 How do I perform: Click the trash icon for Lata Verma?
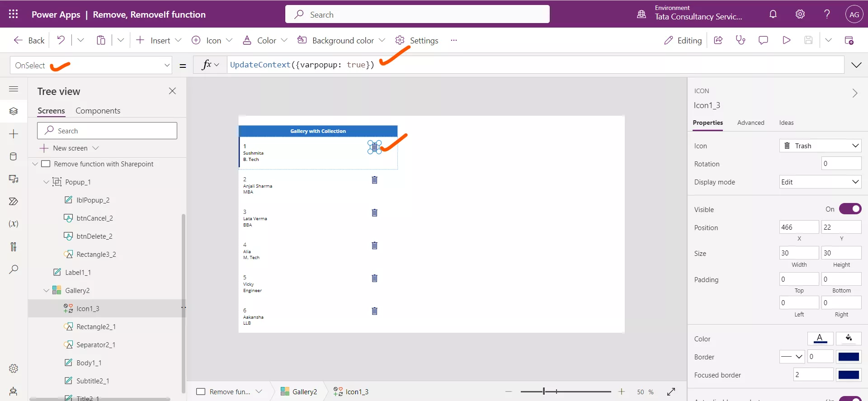pos(374,212)
